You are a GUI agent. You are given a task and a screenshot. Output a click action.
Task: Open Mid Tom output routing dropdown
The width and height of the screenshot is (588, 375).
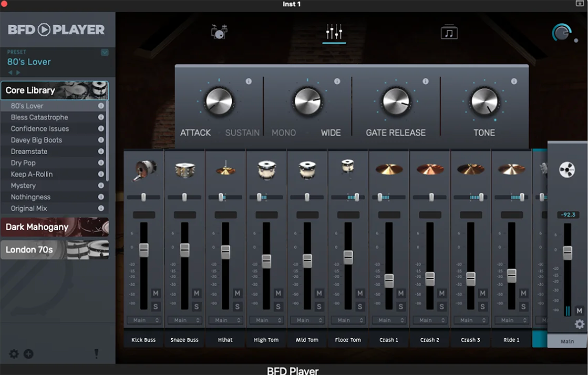pos(307,320)
